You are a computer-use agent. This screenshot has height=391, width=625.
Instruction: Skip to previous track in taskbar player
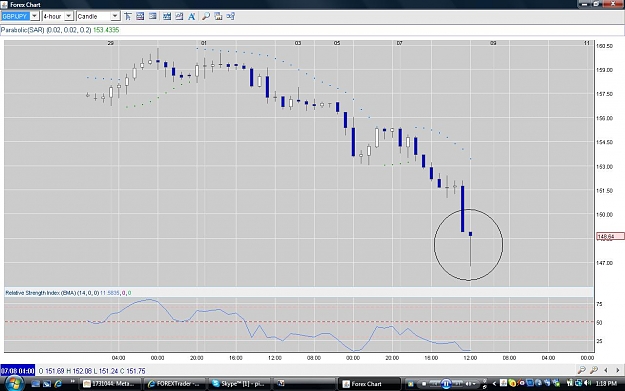(x=435, y=384)
